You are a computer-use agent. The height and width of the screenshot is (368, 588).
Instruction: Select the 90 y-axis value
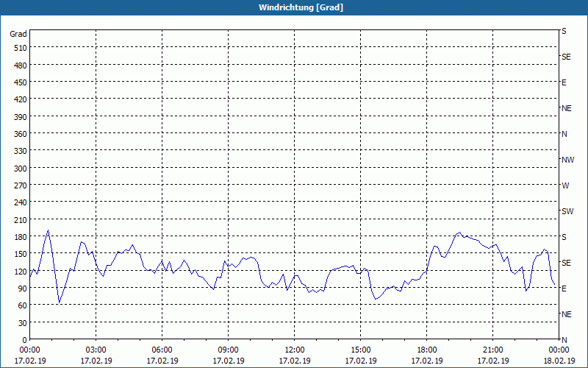[x=23, y=289]
